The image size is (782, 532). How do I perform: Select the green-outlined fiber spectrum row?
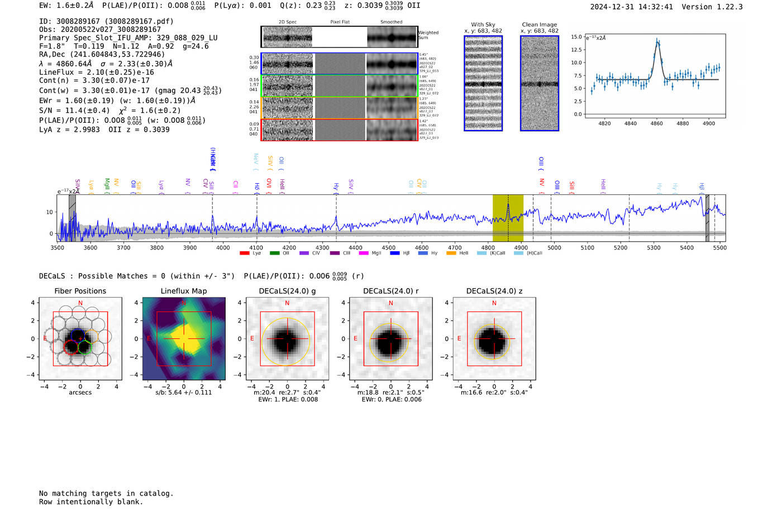click(339, 86)
